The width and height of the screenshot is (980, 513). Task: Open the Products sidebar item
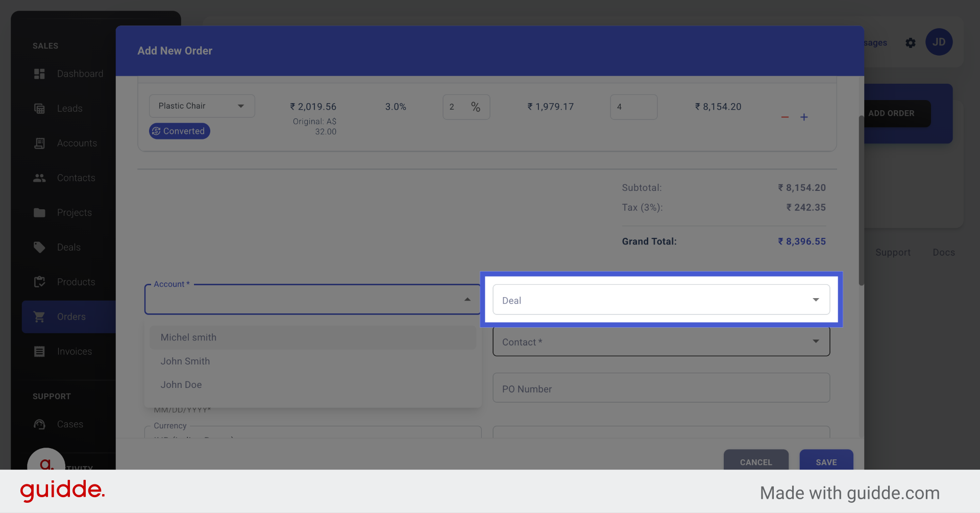click(x=76, y=282)
